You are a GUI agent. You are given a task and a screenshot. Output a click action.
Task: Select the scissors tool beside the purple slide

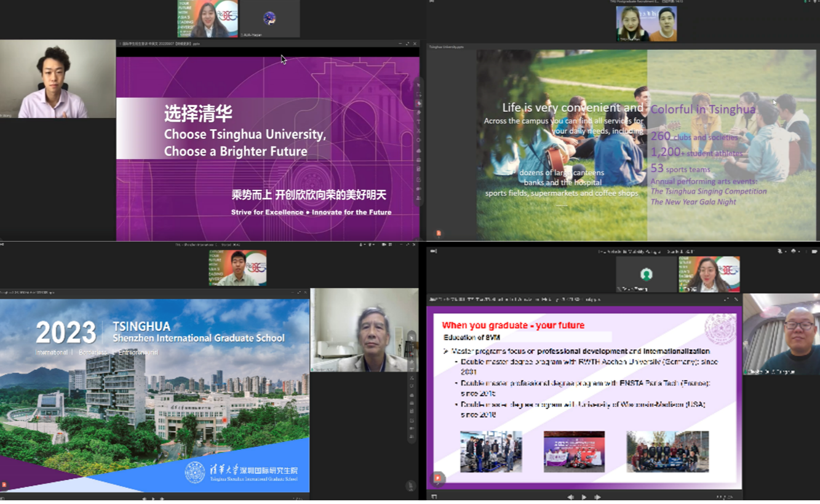[x=418, y=131]
